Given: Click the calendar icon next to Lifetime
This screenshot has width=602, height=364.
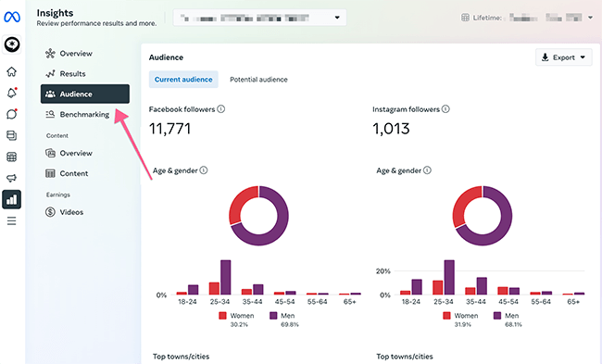Looking at the screenshot, I should (465, 18).
